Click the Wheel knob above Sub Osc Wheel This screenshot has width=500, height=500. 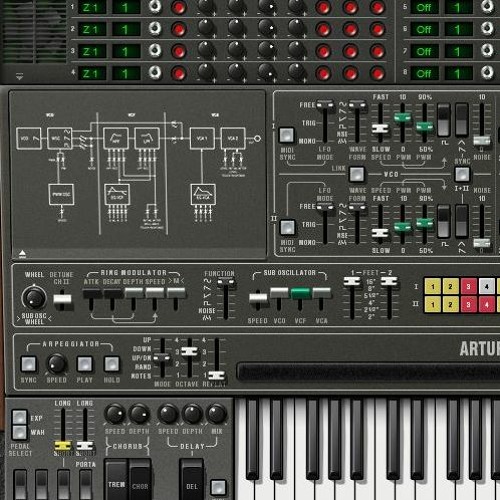click(x=34, y=297)
